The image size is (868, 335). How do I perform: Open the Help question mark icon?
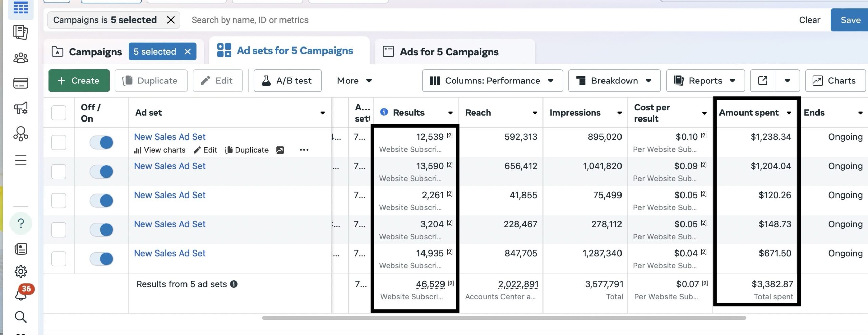point(21,223)
